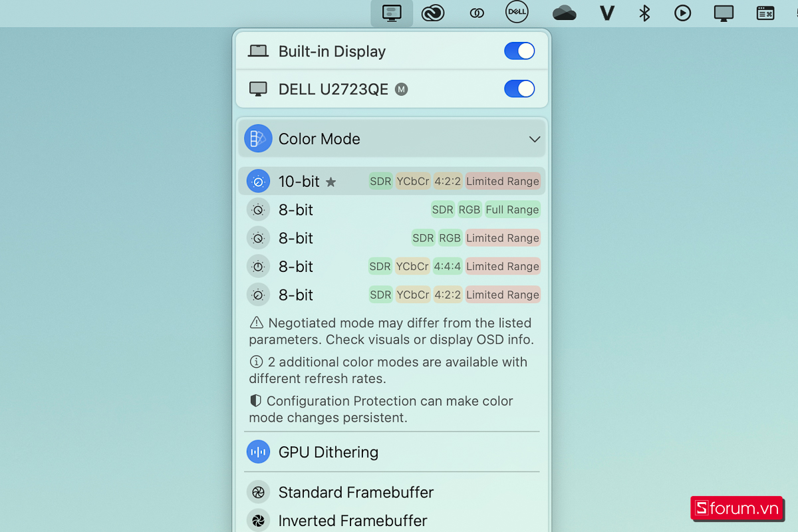Click the shield icon by Configuration Protection

(x=255, y=401)
